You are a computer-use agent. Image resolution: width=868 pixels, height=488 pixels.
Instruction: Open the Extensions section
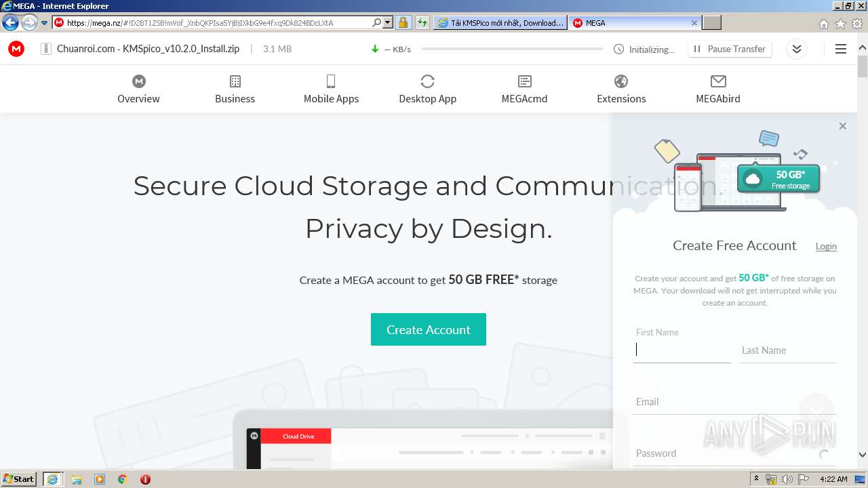621,89
